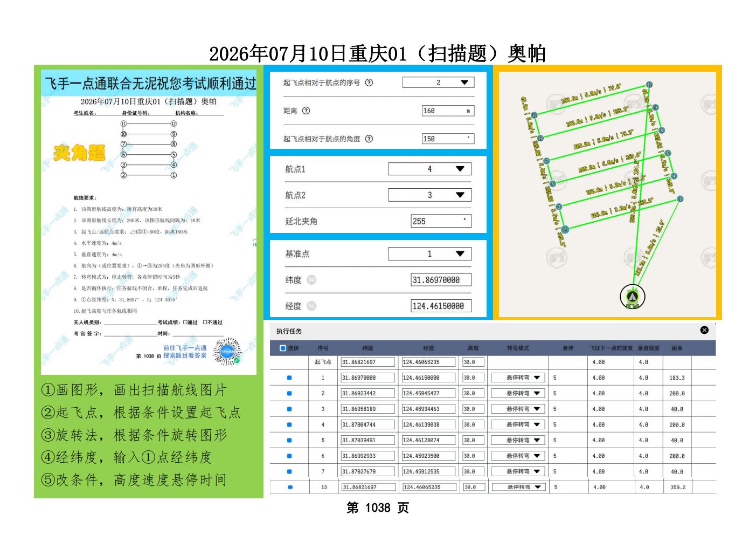This screenshot has width=756, height=535.
Task: Toggle checkbox for waypoint row 3
Action: (289, 409)
